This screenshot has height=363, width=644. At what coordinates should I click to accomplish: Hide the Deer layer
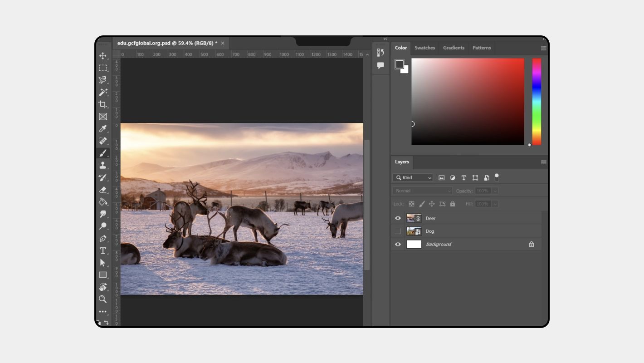point(398,218)
